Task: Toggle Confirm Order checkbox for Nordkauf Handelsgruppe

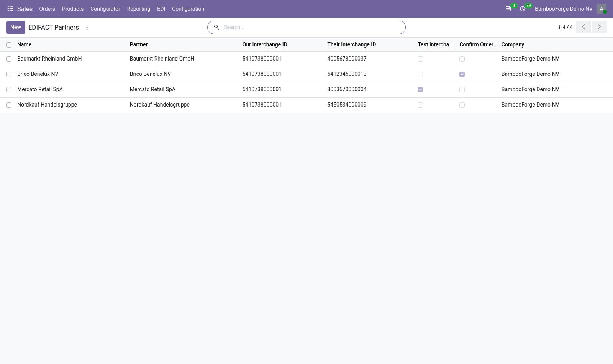Action: point(462,105)
